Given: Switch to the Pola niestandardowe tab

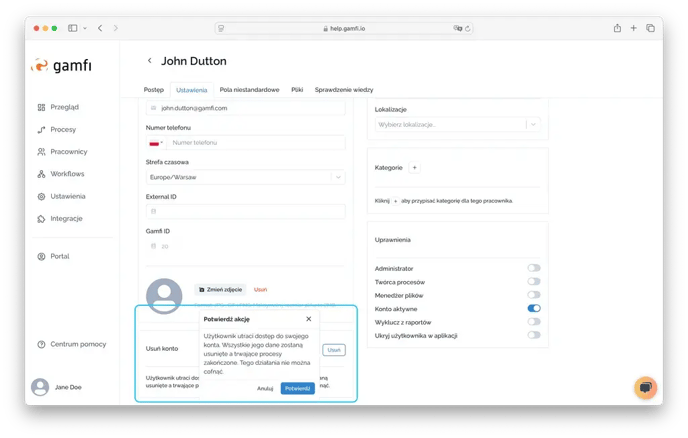Looking at the screenshot, I should click(x=249, y=89).
